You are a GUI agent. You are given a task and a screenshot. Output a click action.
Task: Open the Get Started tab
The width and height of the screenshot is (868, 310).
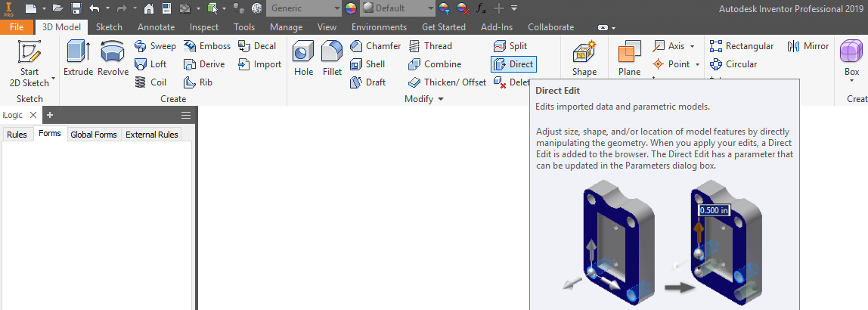(443, 27)
